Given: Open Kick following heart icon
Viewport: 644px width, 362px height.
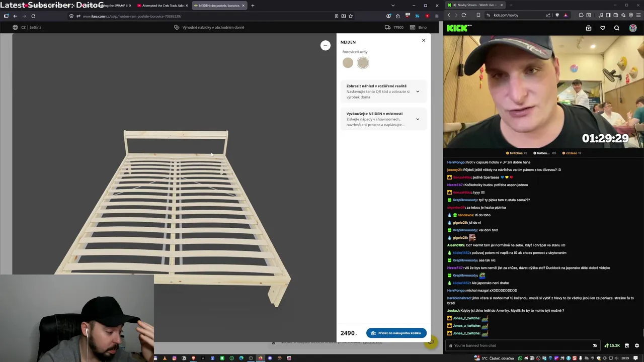Looking at the screenshot, I should (603, 28).
